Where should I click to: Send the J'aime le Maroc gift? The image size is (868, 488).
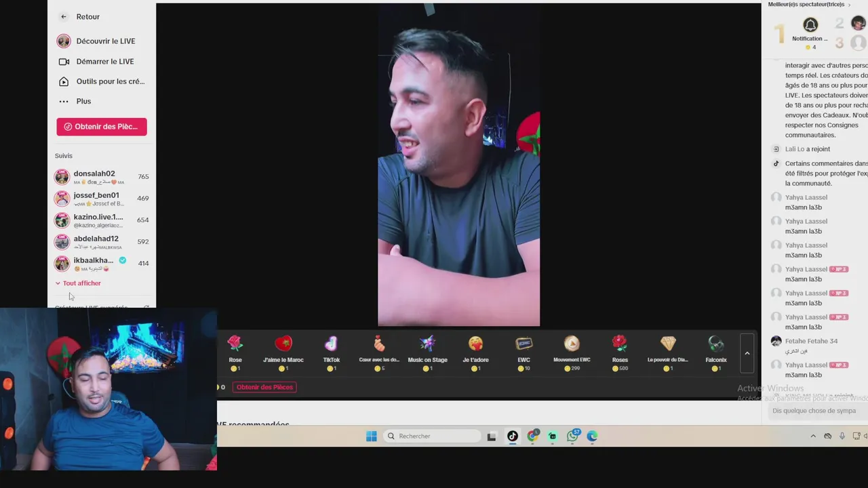283,353
